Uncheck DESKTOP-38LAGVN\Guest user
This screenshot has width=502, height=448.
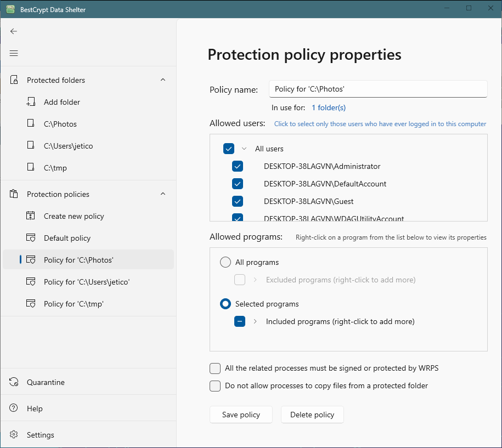238,201
